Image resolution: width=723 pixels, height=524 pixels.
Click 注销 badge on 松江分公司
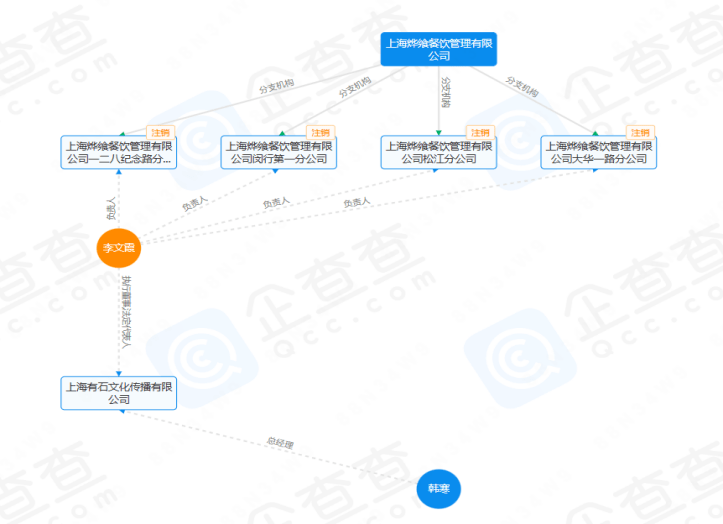[x=480, y=132]
